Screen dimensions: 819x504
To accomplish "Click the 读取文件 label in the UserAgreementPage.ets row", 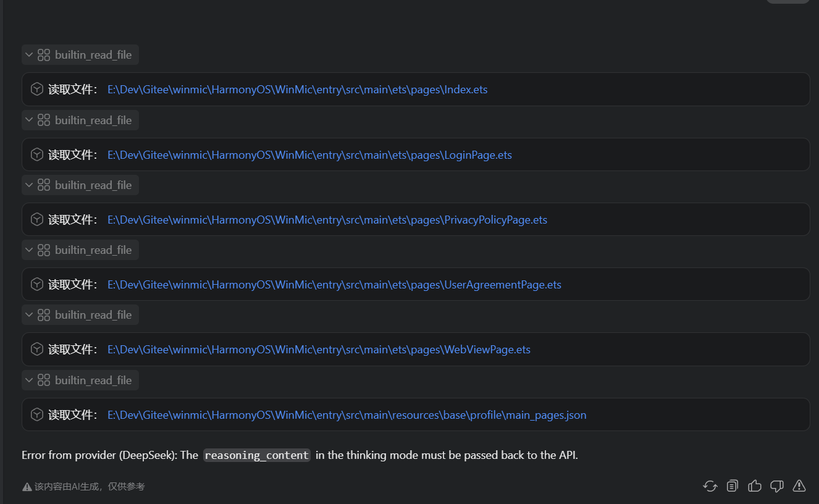I will (x=73, y=284).
